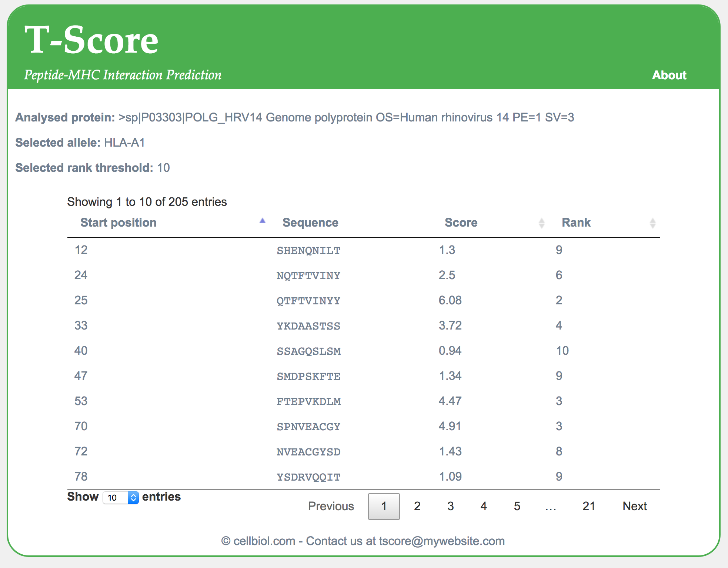The image size is (728, 568).
Task: Go to Previous page
Action: [331, 506]
